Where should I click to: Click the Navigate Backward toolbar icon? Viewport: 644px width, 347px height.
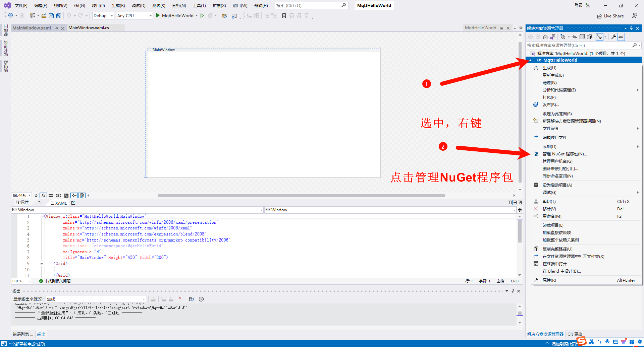(x=11, y=15)
